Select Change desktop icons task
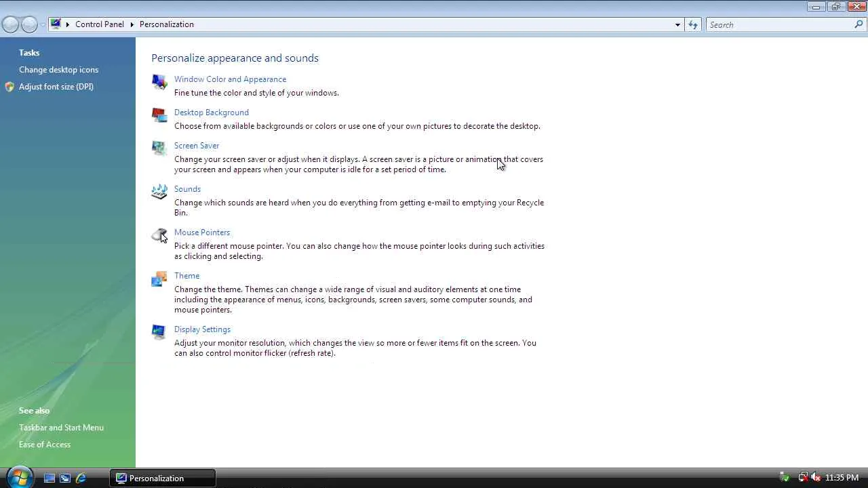 pos(58,70)
